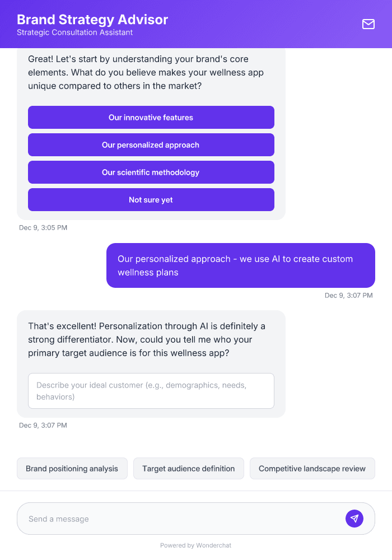Click the paper plane send icon

pyautogui.click(x=354, y=518)
